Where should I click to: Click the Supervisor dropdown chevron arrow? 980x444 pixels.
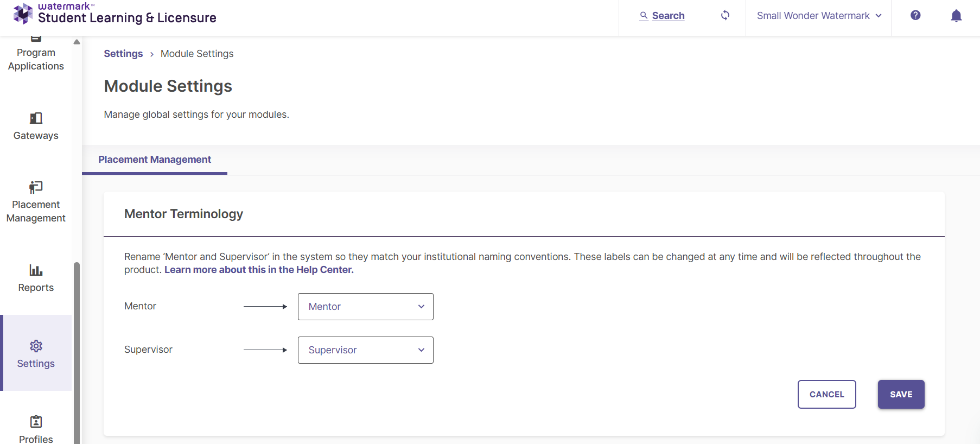click(421, 350)
